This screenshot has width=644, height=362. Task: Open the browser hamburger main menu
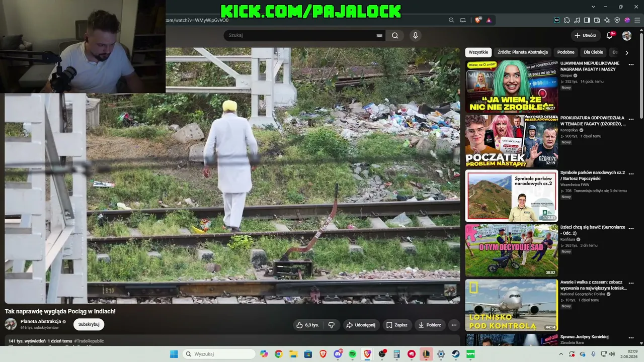coord(636,20)
